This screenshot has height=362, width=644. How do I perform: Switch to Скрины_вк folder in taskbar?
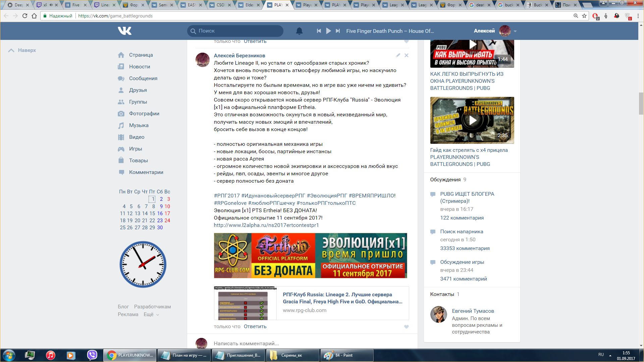[292, 355]
